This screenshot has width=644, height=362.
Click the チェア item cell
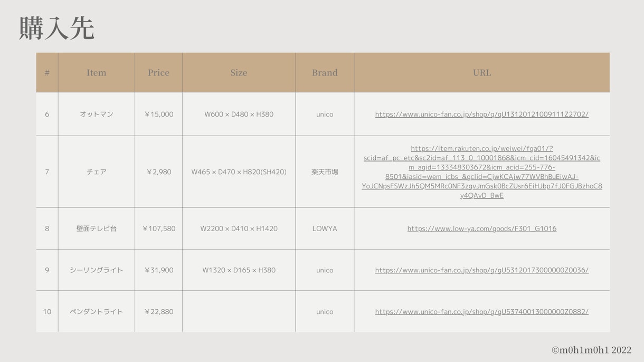(x=96, y=172)
